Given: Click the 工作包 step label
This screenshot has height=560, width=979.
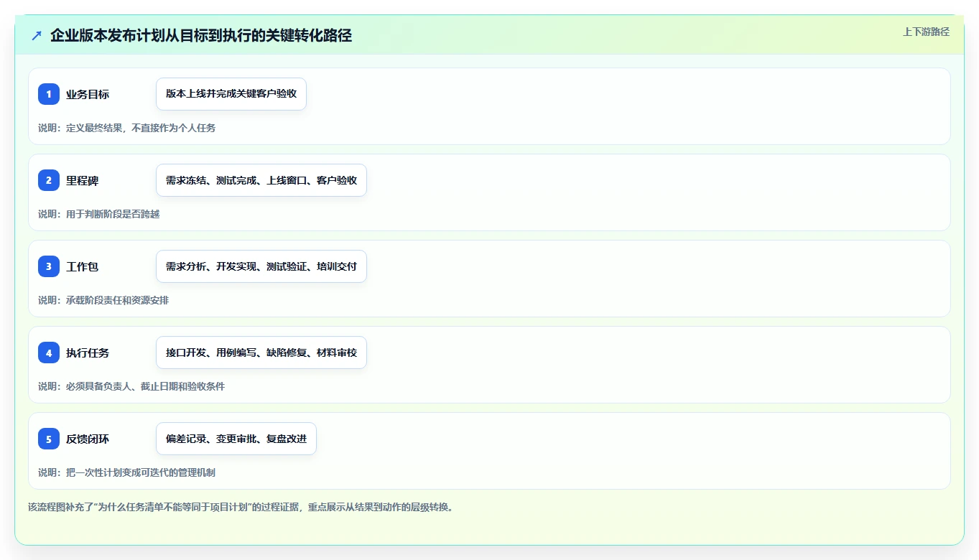Looking at the screenshot, I should click(x=83, y=267).
